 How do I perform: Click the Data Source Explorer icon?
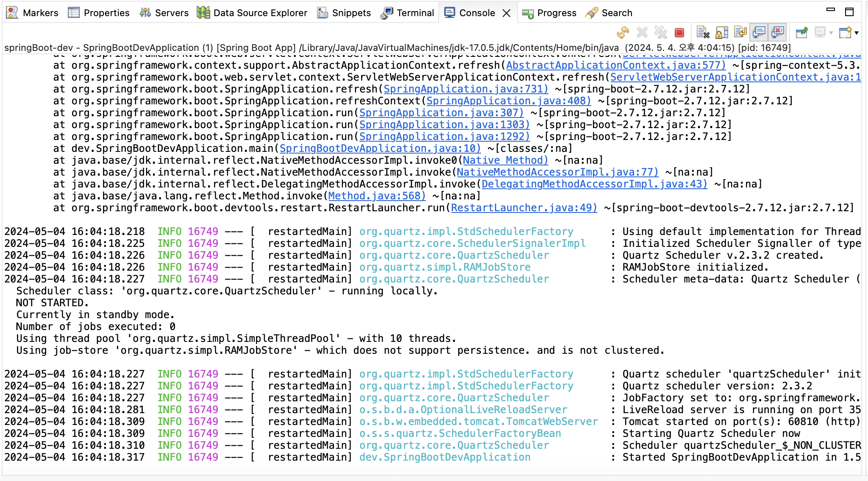203,13
